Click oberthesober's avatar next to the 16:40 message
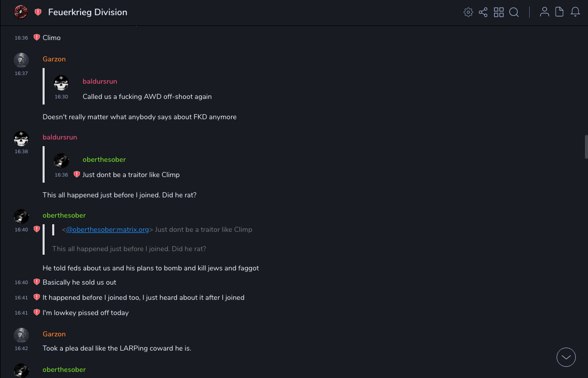588x378 pixels. [21, 217]
